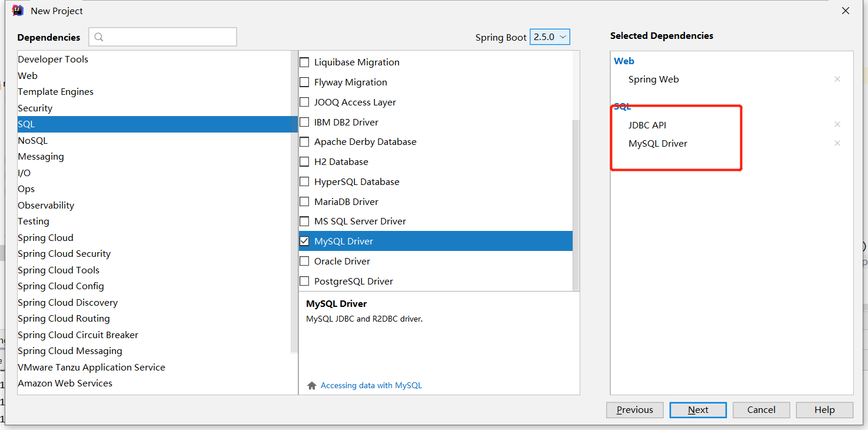Enable the MariaDB Driver checkbox

pyautogui.click(x=304, y=201)
